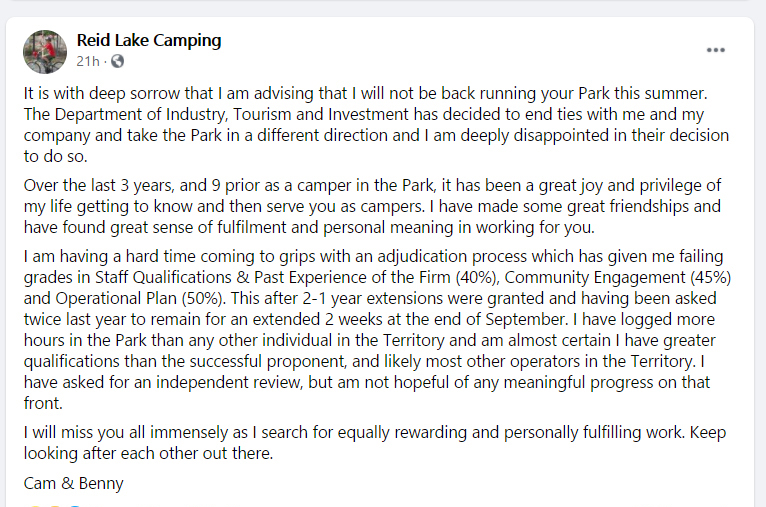Click 'Department of Industry, Tourism and Investment' text

coord(231,114)
